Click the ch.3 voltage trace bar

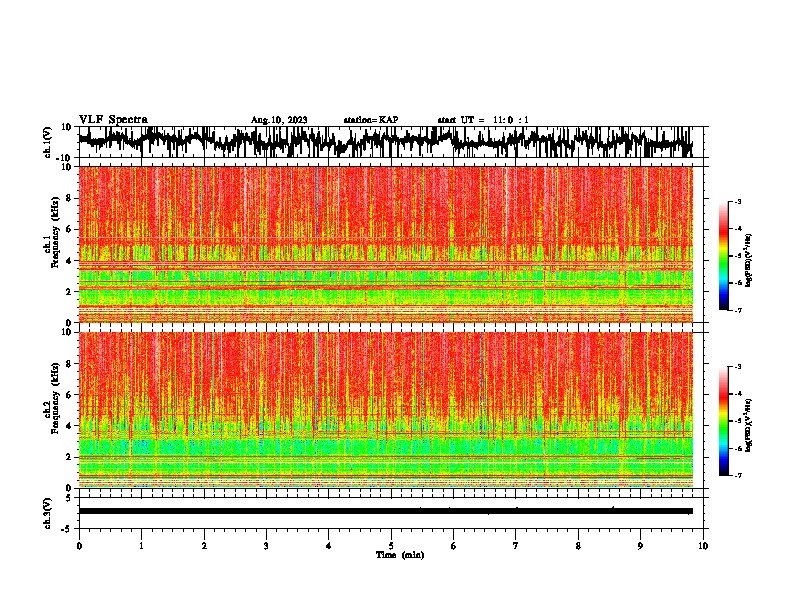[386, 511]
